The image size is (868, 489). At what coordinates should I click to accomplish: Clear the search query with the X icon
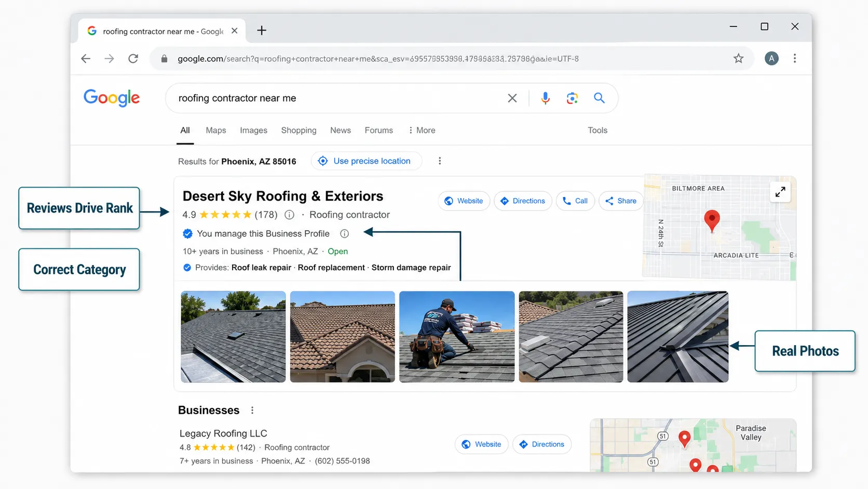pyautogui.click(x=512, y=98)
